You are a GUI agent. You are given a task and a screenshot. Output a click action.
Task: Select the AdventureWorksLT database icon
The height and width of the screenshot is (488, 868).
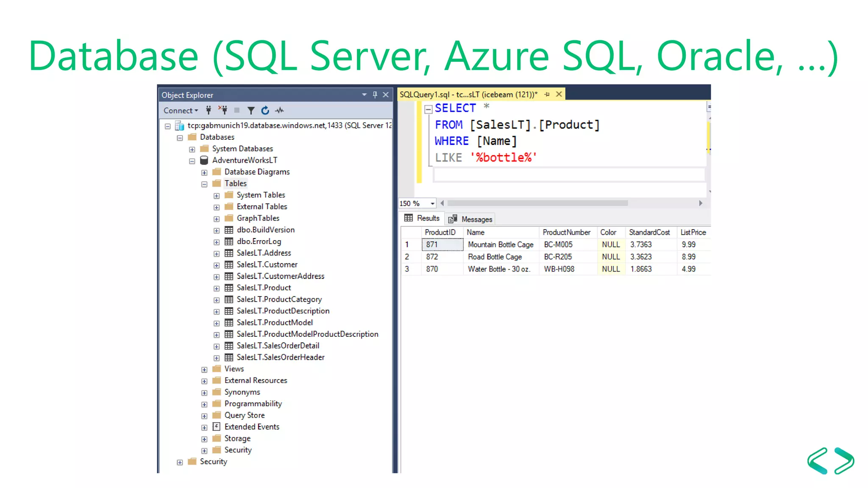[204, 160]
